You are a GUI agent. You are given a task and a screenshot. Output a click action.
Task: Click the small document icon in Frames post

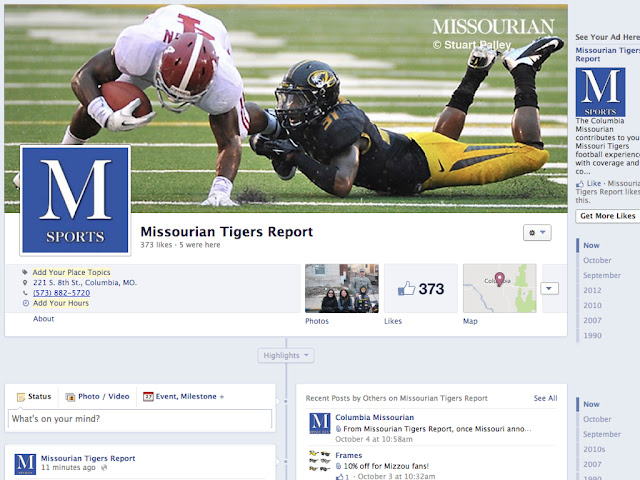tap(338, 466)
